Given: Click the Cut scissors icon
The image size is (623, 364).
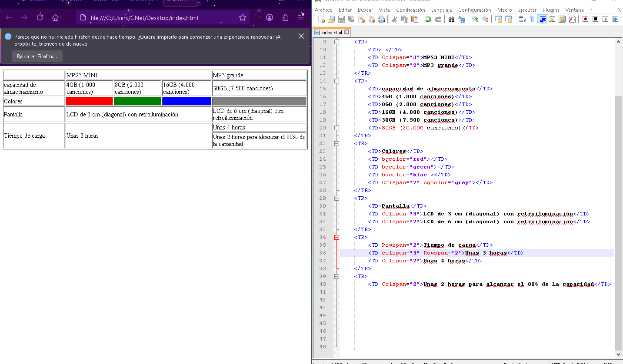Looking at the screenshot, I should [x=394, y=19].
